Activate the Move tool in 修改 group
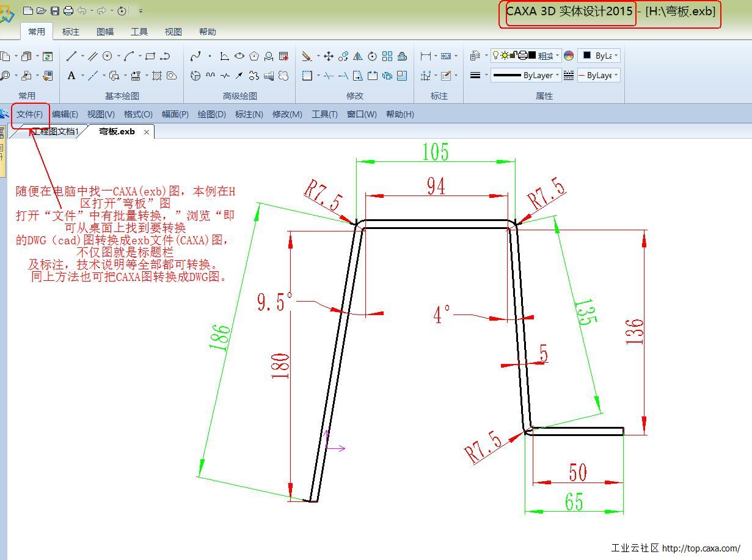Viewport: 752px width, 560px height. pos(329,56)
